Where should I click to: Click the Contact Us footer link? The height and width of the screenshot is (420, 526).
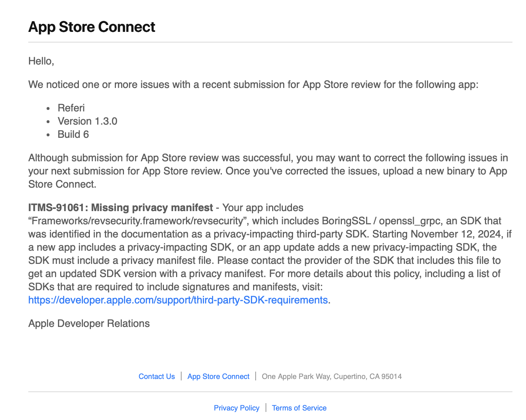click(x=157, y=376)
